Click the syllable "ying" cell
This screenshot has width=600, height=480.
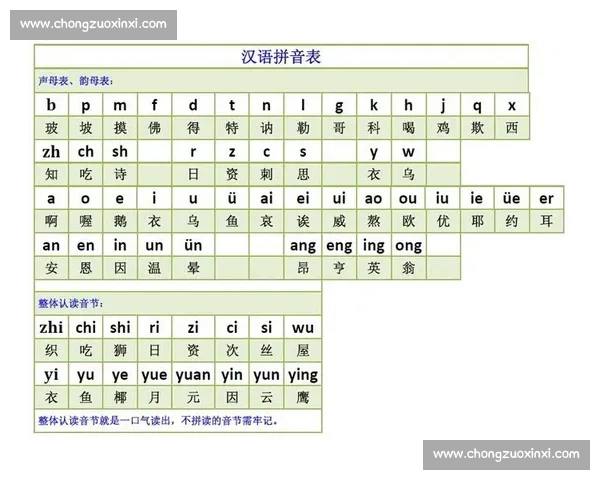(303, 375)
